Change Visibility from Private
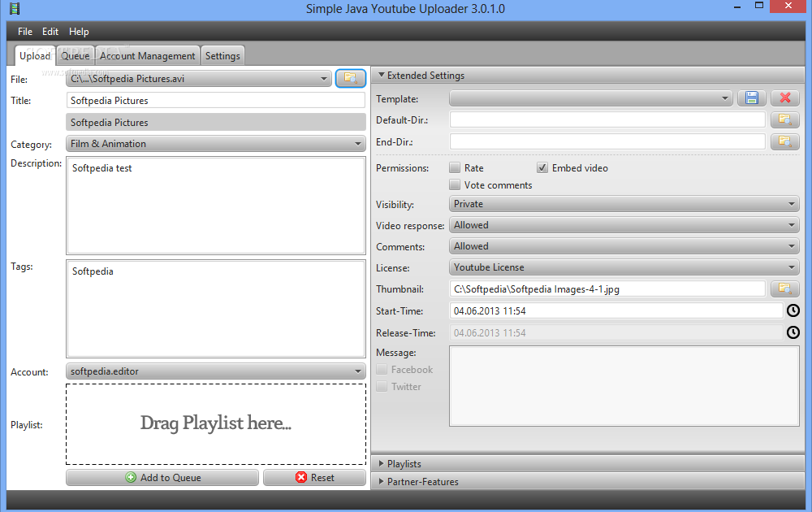 coord(624,204)
